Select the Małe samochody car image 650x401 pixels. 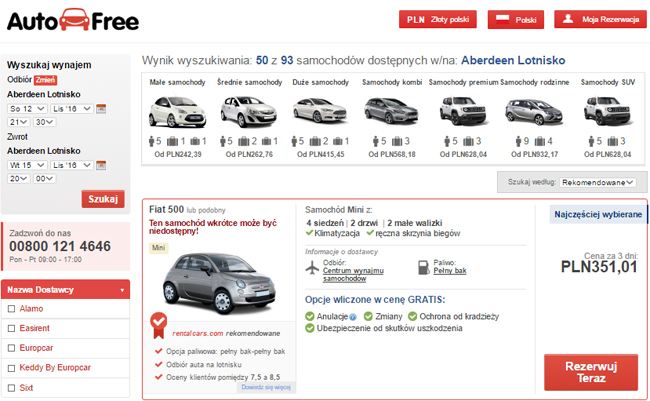(177, 111)
